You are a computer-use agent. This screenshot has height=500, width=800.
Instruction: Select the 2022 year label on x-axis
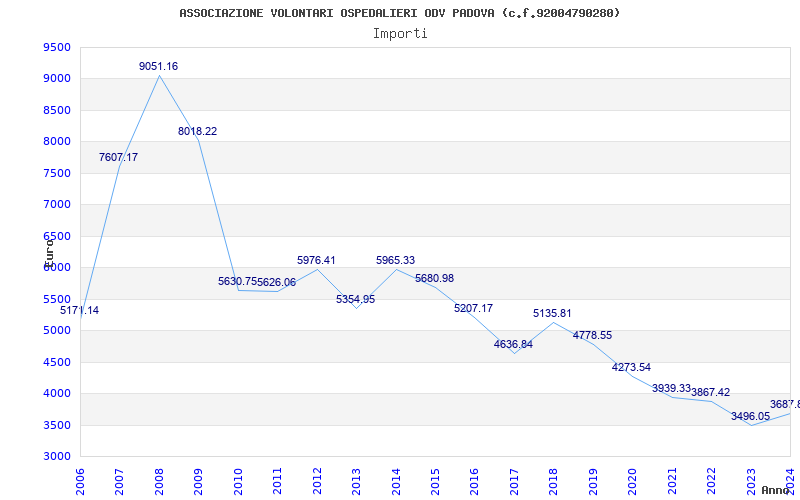pos(711,482)
